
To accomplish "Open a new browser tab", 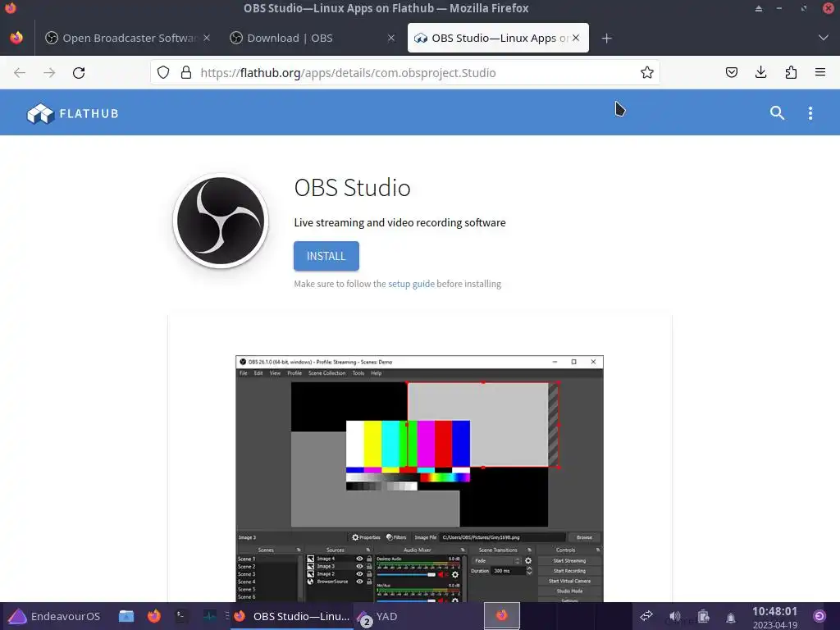I will [606, 38].
